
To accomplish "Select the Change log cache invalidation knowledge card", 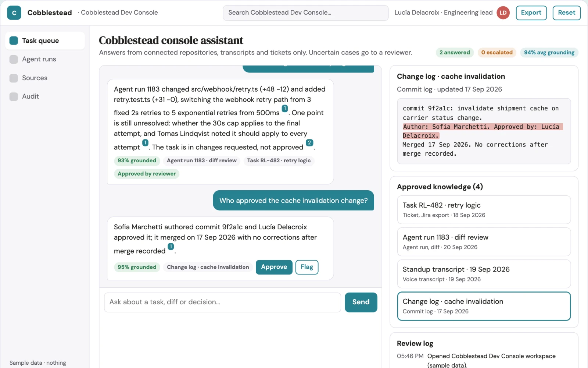I will coord(484,306).
